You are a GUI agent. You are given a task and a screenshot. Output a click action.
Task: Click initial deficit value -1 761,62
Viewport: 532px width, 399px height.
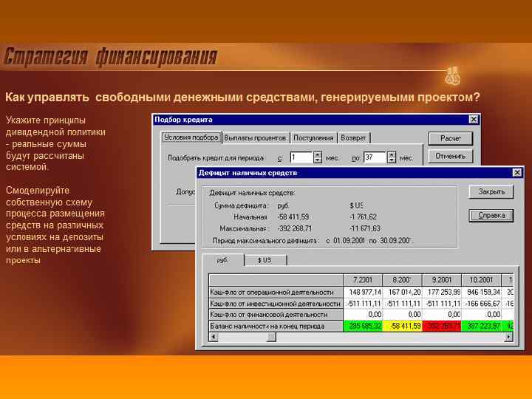coord(363,216)
